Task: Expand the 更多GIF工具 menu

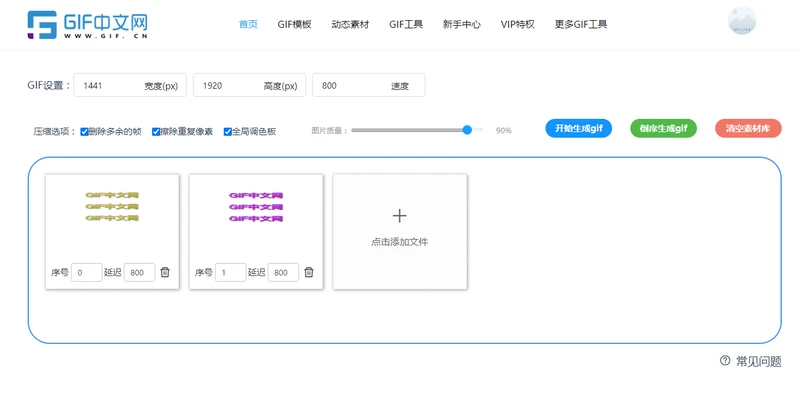Action: 581,24
